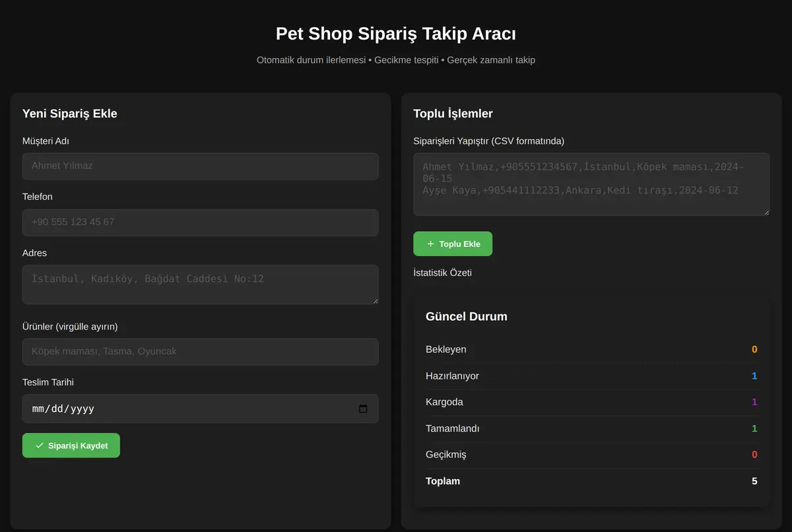Click the Güncel Durum heading
Image resolution: width=792 pixels, height=532 pixels.
click(x=467, y=316)
